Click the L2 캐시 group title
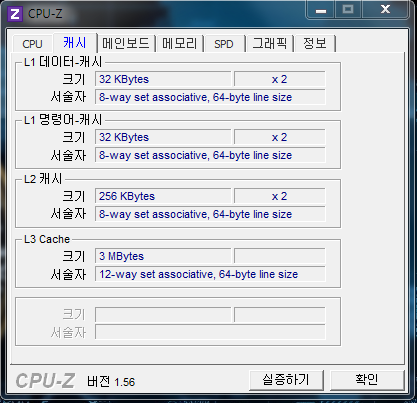The image size is (417, 403). (43, 179)
